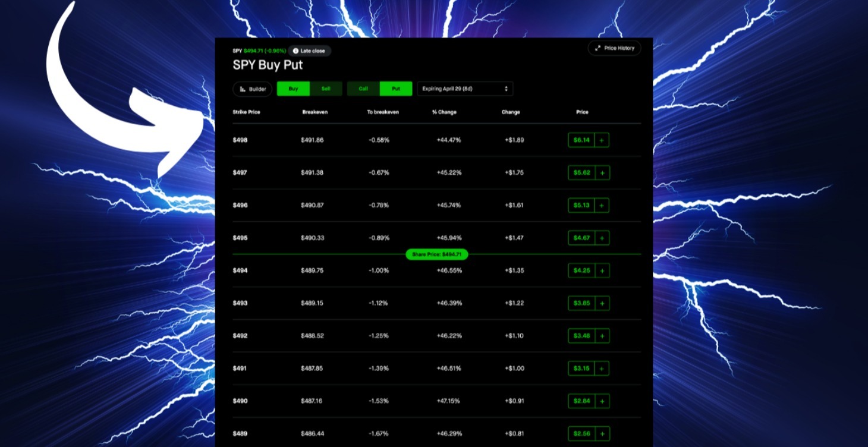Open the options Builder tool
This screenshot has width=868, height=447.
pos(251,89)
